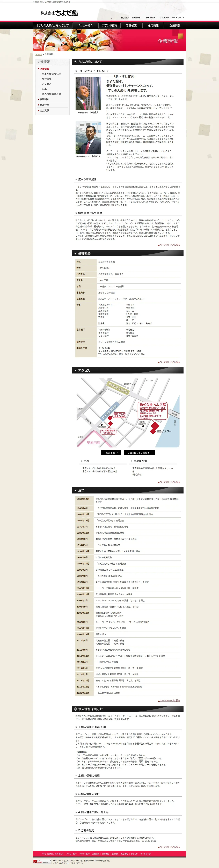
Task: Footer link 企業情報
Action: 115,854
